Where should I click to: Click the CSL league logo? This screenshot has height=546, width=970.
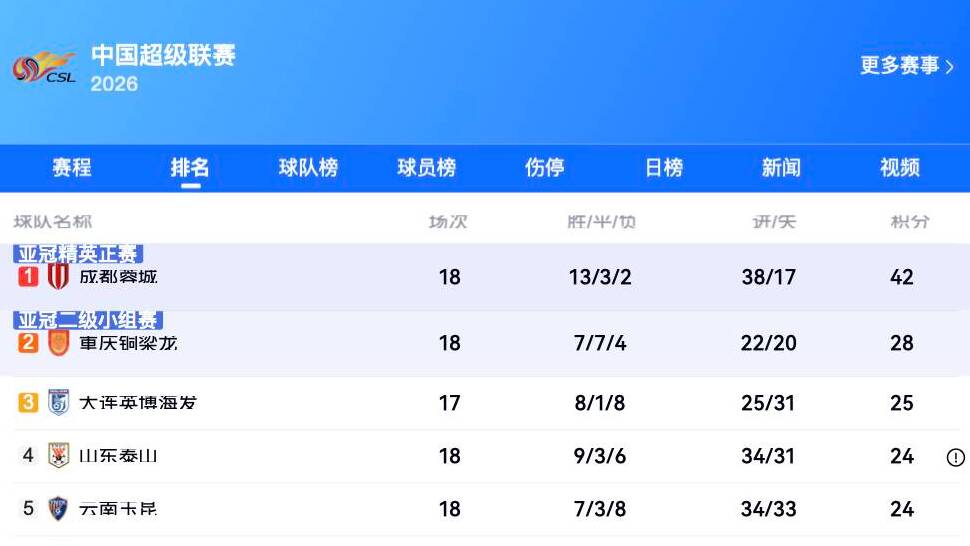coord(45,67)
